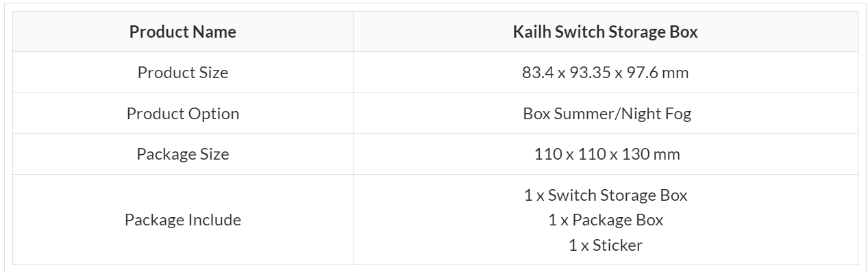
Task: Click the Package Size label
Action: pos(183,153)
